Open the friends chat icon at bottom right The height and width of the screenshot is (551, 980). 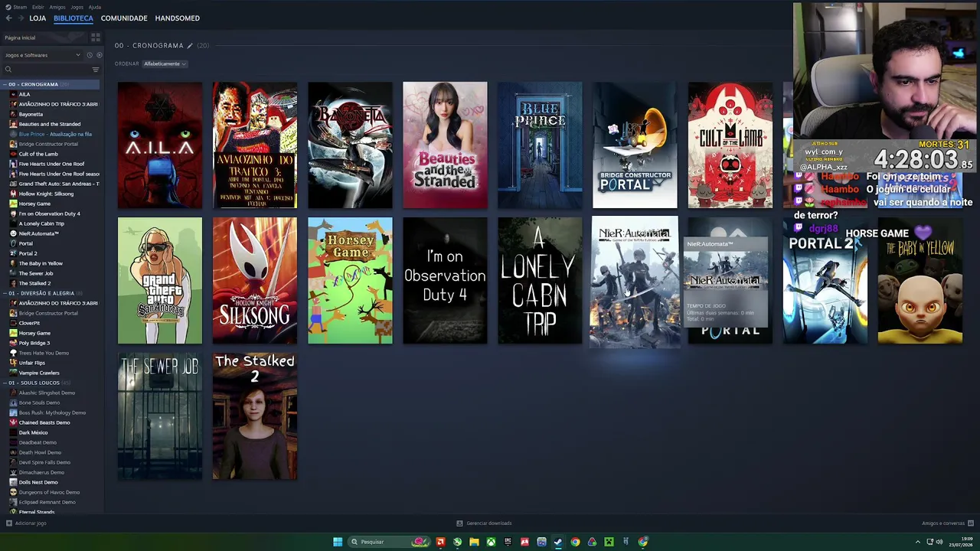pyautogui.click(x=971, y=523)
